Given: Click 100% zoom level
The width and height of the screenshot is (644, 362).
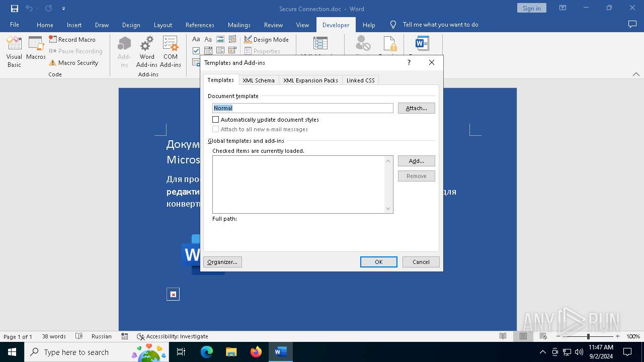Looking at the screenshot, I should tap(633, 336).
